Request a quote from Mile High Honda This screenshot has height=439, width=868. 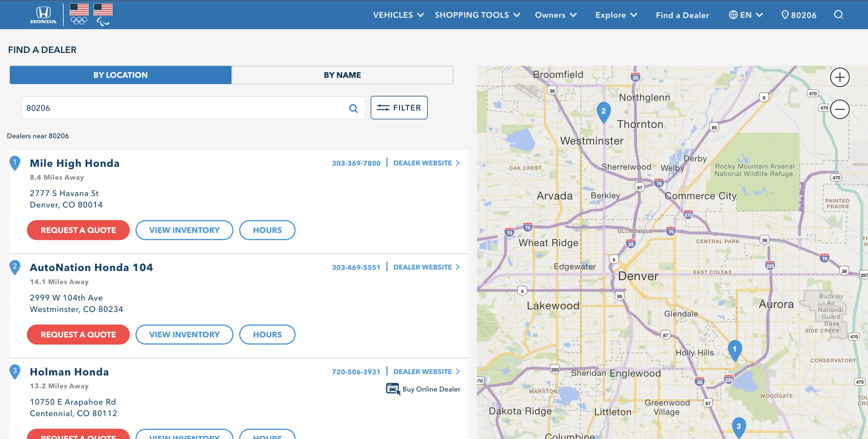(x=78, y=230)
